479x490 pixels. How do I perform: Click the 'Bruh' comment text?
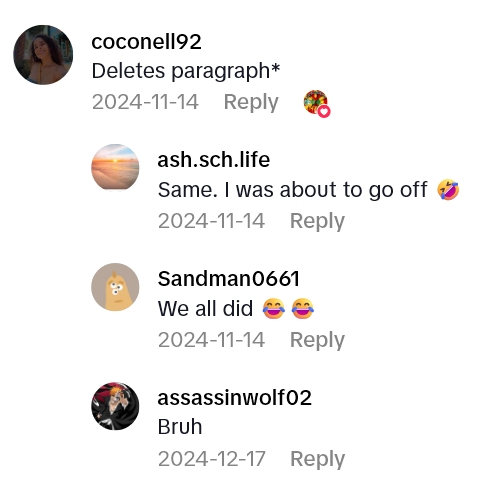tap(180, 427)
